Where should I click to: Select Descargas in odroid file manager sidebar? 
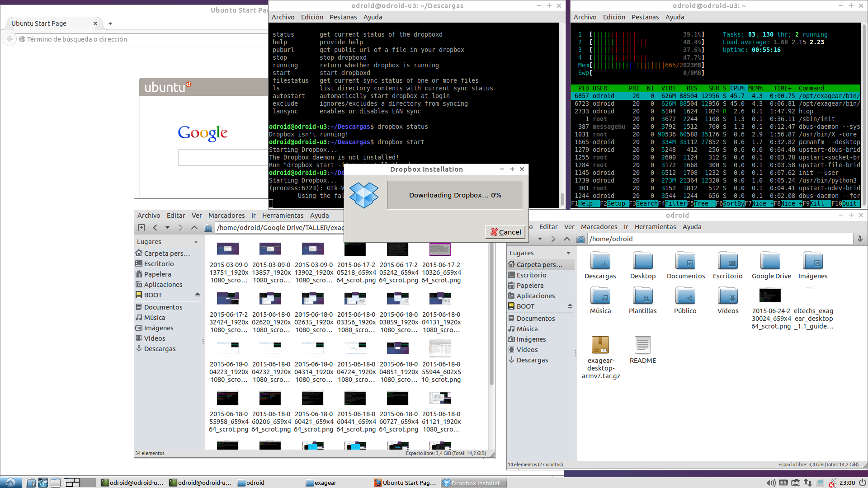pyautogui.click(x=532, y=360)
